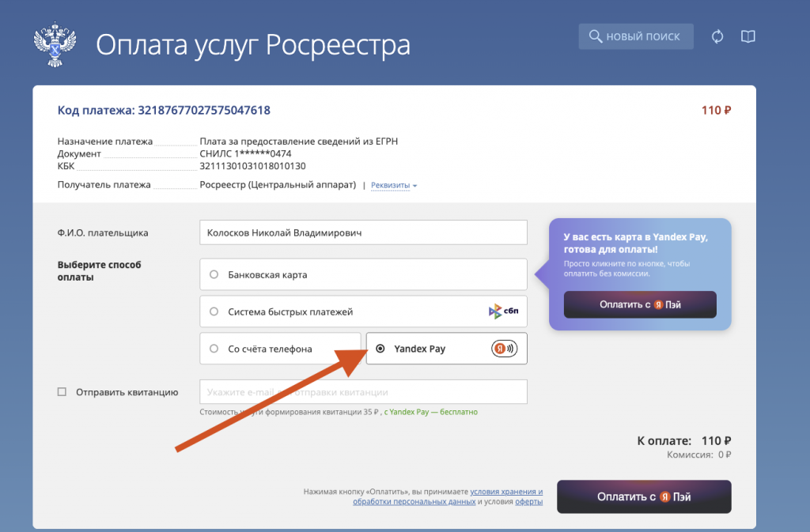Image resolution: width=810 pixels, height=532 pixels.
Task: Click the promo heading «У вас есть карта в Yandex Pay»
Action: [x=635, y=243]
